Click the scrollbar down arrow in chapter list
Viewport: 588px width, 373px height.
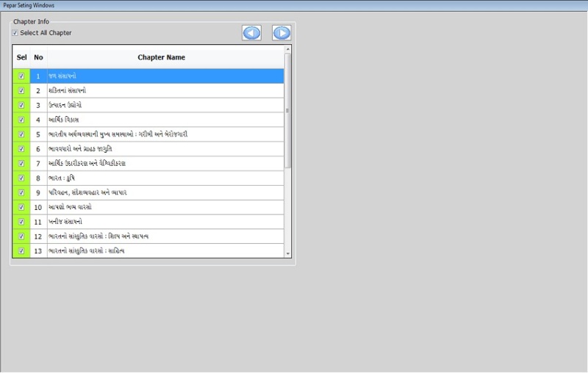pyautogui.click(x=288, y=253)
